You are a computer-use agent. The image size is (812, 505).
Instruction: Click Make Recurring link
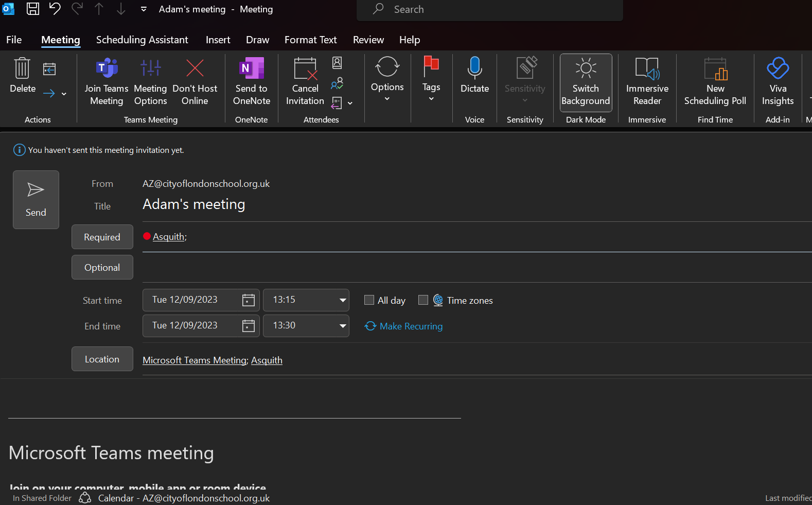(404, 326)
